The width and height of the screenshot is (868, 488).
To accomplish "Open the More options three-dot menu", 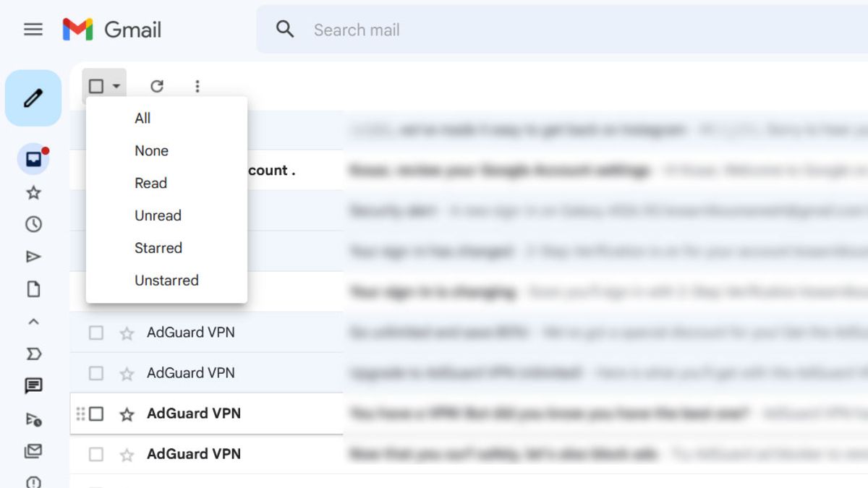I will click(197, 86).
